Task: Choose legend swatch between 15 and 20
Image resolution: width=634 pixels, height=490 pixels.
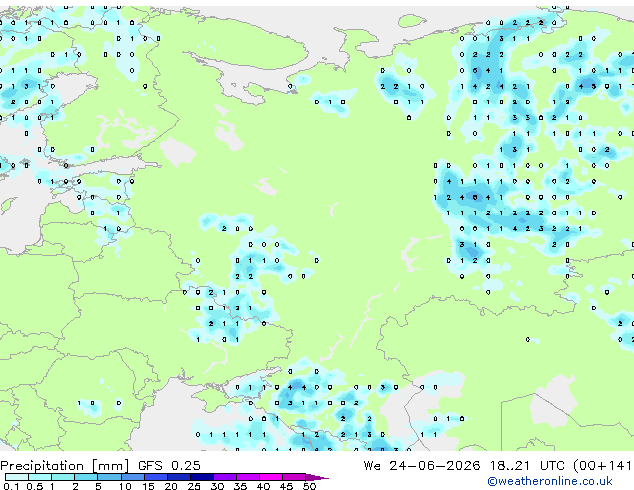Action: (x=155, y=477)
